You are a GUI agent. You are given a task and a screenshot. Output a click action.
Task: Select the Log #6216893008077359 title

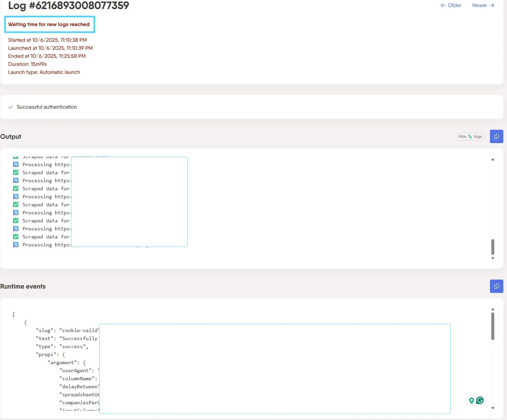(69, 5)
